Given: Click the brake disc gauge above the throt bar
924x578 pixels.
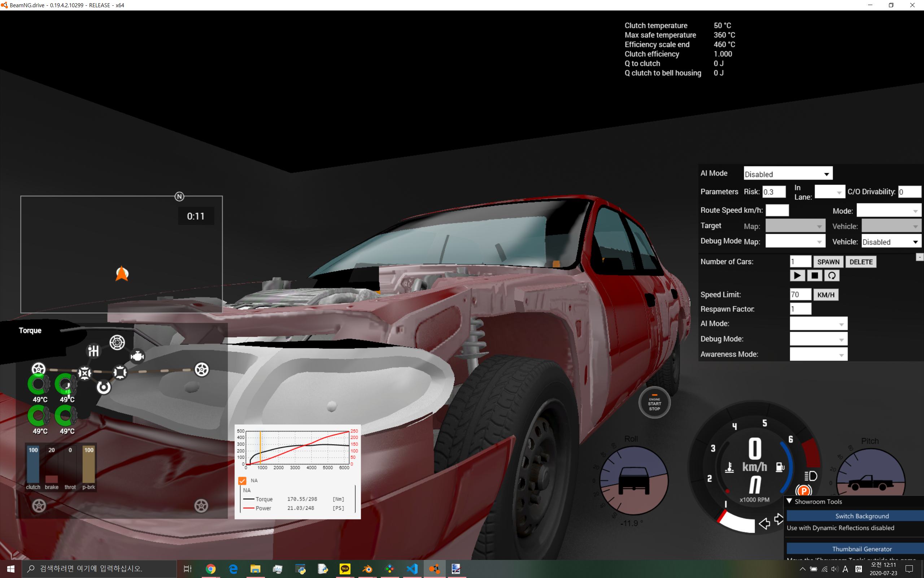Looking at the screenshot, I should (66, 415).
